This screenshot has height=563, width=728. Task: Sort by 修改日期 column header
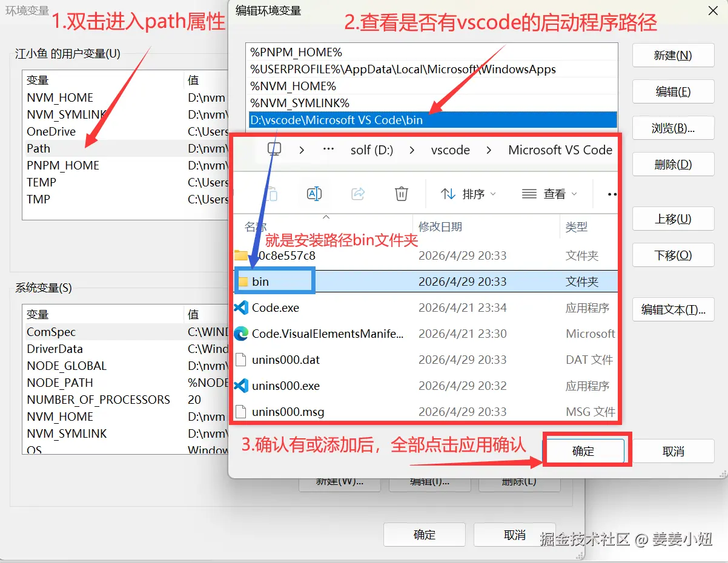440,226
